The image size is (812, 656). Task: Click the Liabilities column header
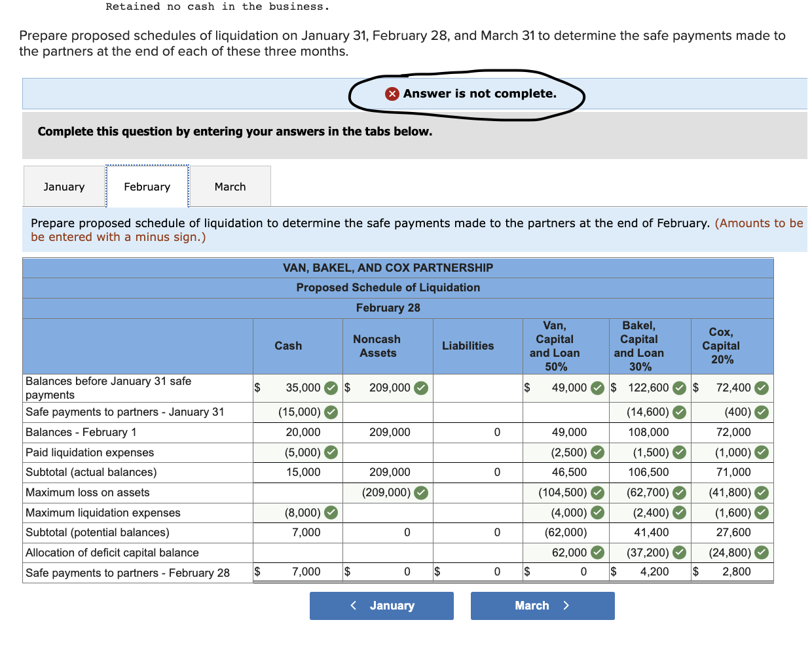coord(468,346)
